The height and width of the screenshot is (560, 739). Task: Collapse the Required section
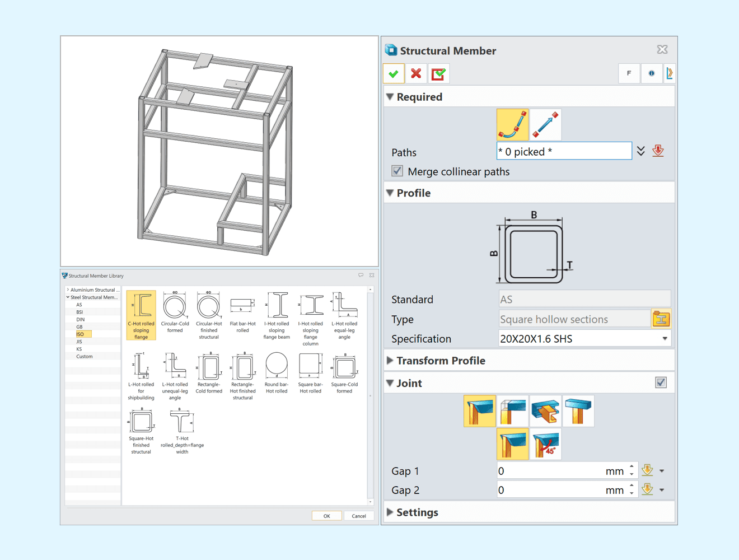click(390, 97)
